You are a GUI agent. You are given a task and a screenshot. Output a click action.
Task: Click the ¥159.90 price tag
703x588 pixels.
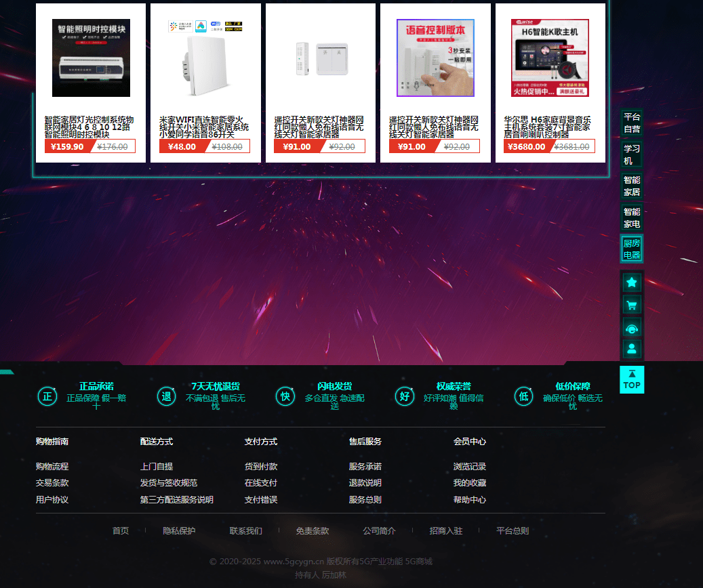[67, 146]
